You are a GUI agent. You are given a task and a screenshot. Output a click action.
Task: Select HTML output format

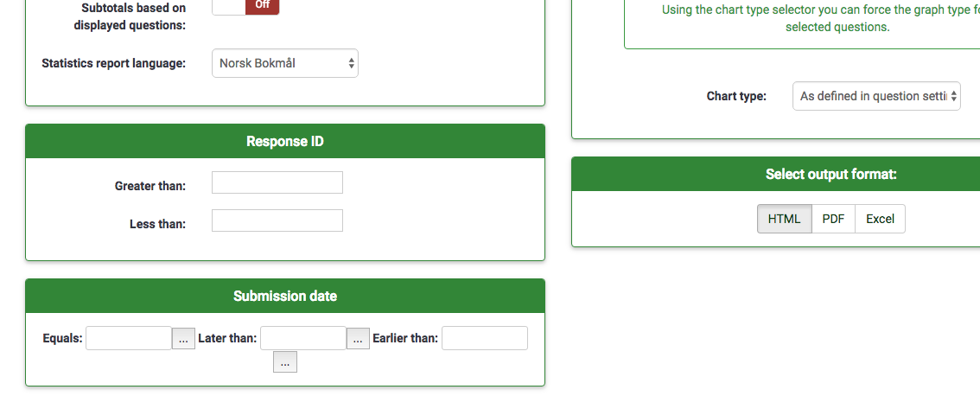click(785, 219)
